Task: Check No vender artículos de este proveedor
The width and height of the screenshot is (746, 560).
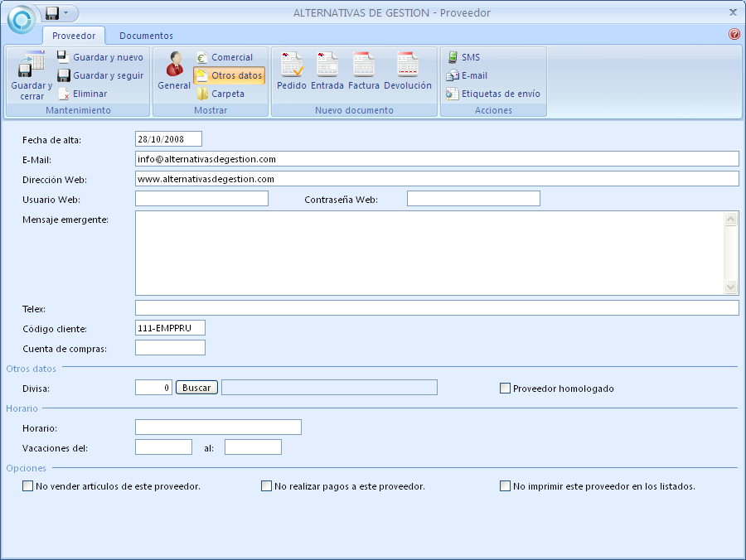Action: click(28, 486)
